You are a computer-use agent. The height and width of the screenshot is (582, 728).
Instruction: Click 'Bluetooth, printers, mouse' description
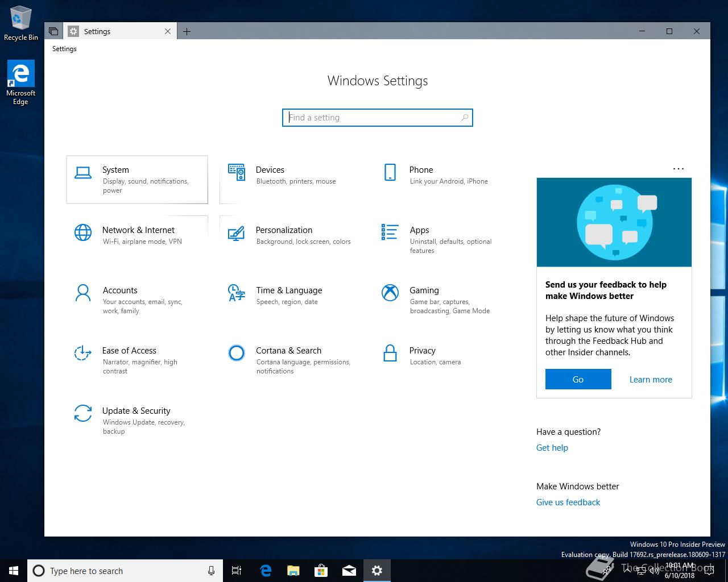coord(296,181)
